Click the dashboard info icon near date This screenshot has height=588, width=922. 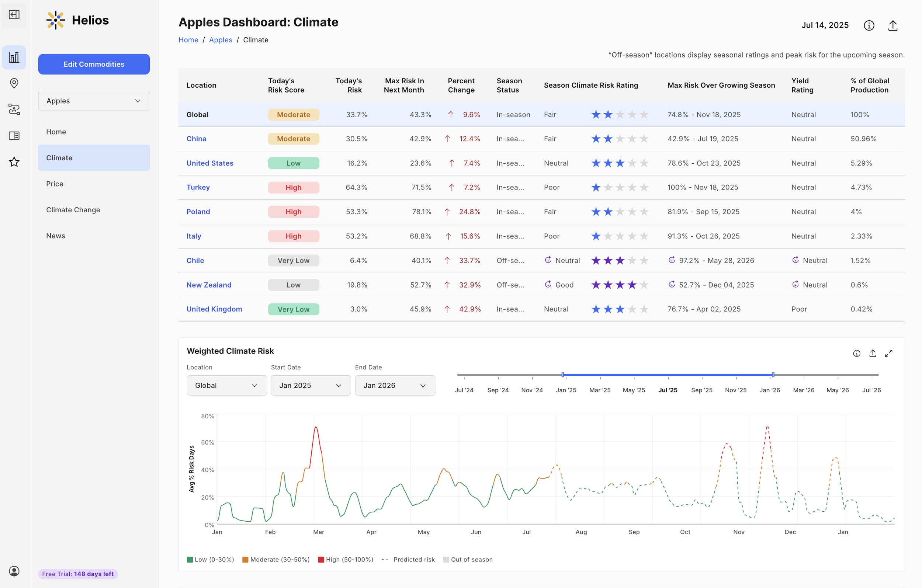click(869, 25)
